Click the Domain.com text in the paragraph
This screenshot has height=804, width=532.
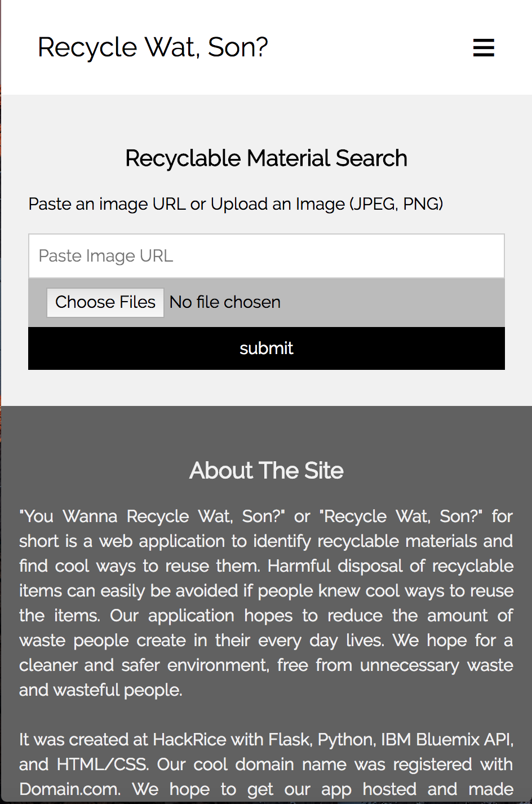coord(68,789)
